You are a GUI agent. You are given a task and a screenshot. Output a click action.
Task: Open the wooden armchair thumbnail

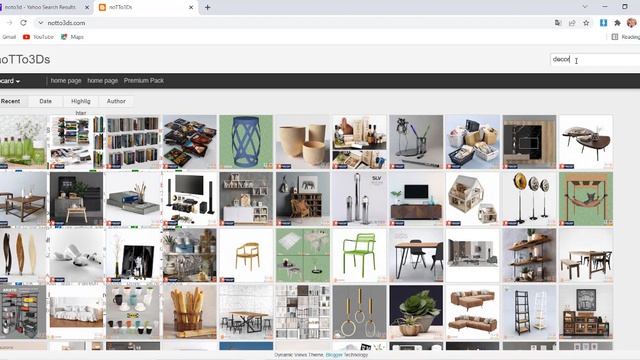pyautogui.click(x=246, y=255)
